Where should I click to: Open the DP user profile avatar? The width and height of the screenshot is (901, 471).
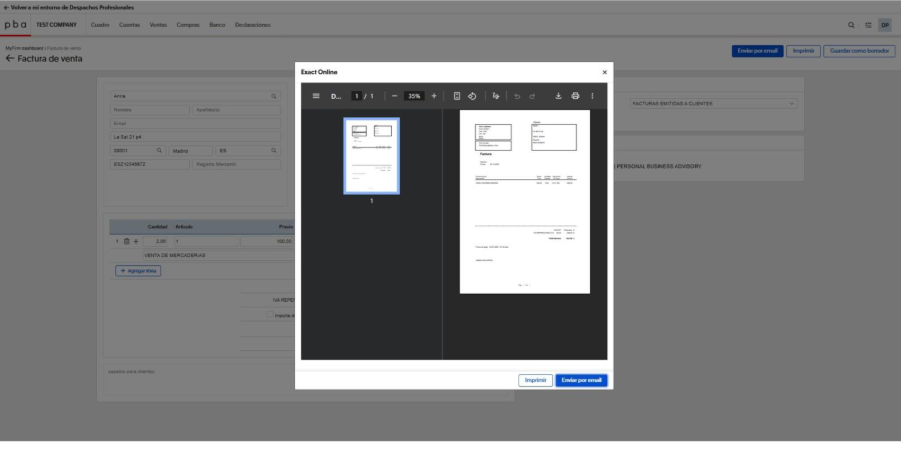coord(885,24)
